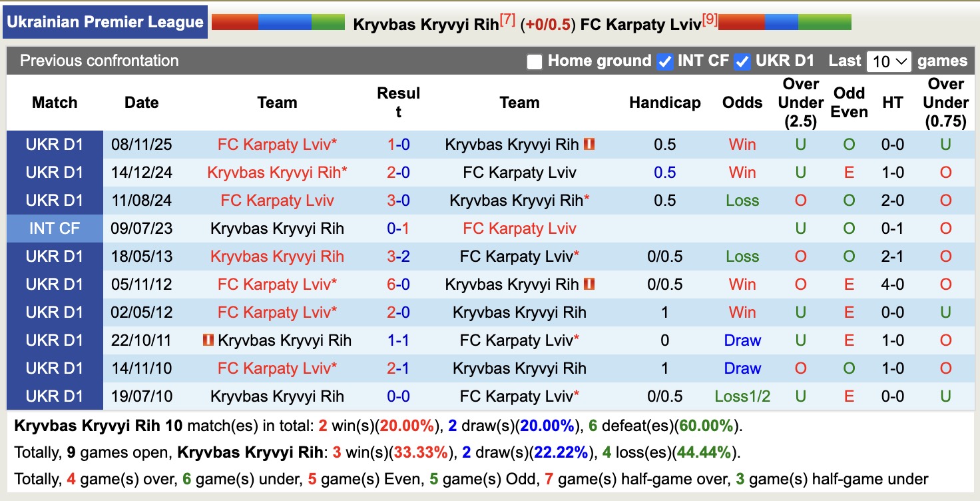
Task: Click red card icon in 08/11/25 row
Action: click(589, 144)
